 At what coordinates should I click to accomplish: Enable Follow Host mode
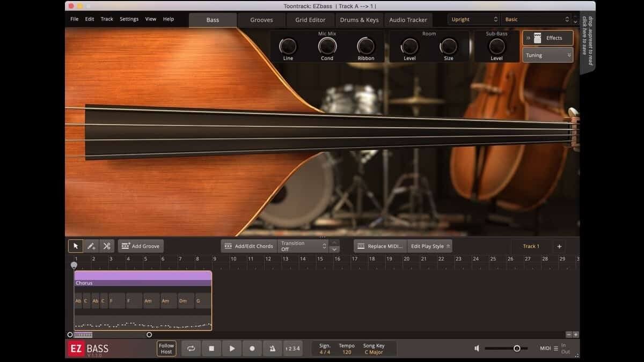166,348
